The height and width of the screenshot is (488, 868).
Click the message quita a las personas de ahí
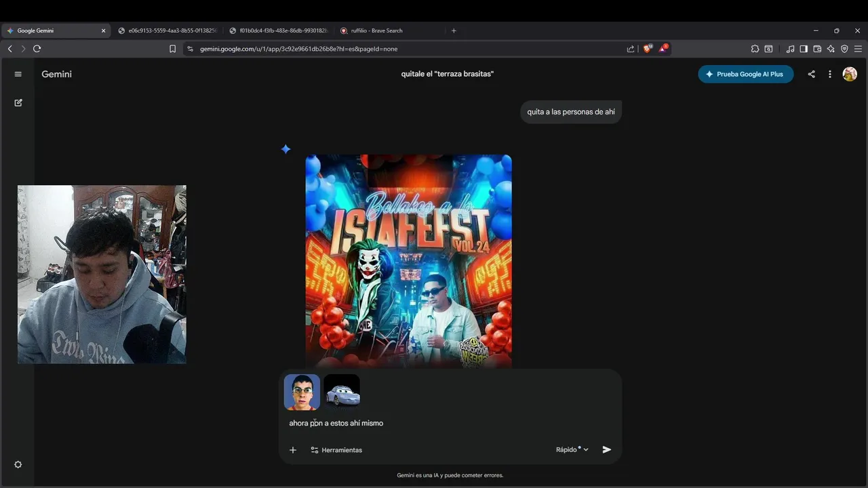point(571,112)
